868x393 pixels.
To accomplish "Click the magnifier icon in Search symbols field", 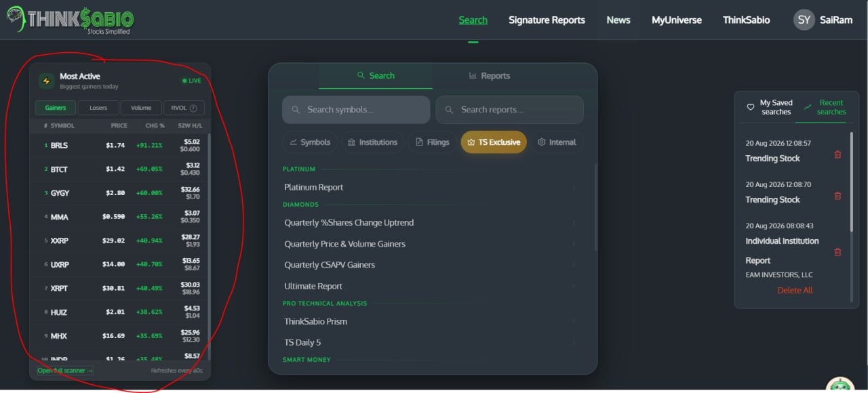I will pos(296,110).
